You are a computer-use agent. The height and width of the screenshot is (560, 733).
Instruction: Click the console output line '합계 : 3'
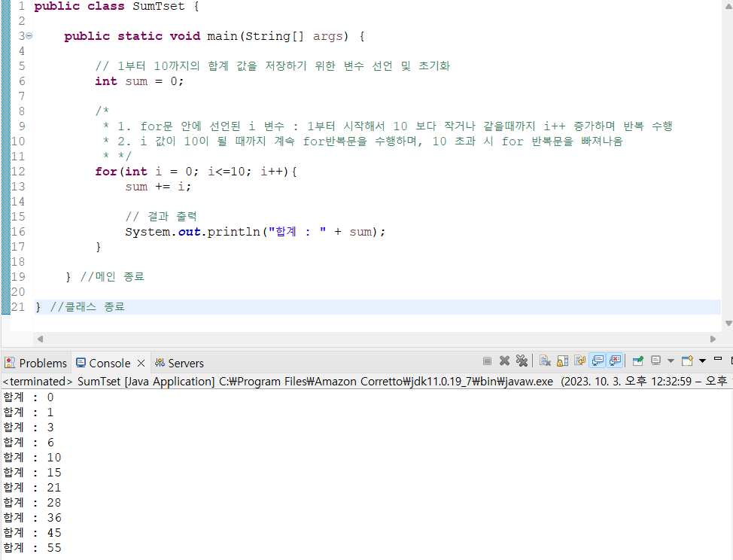(29, 428)
